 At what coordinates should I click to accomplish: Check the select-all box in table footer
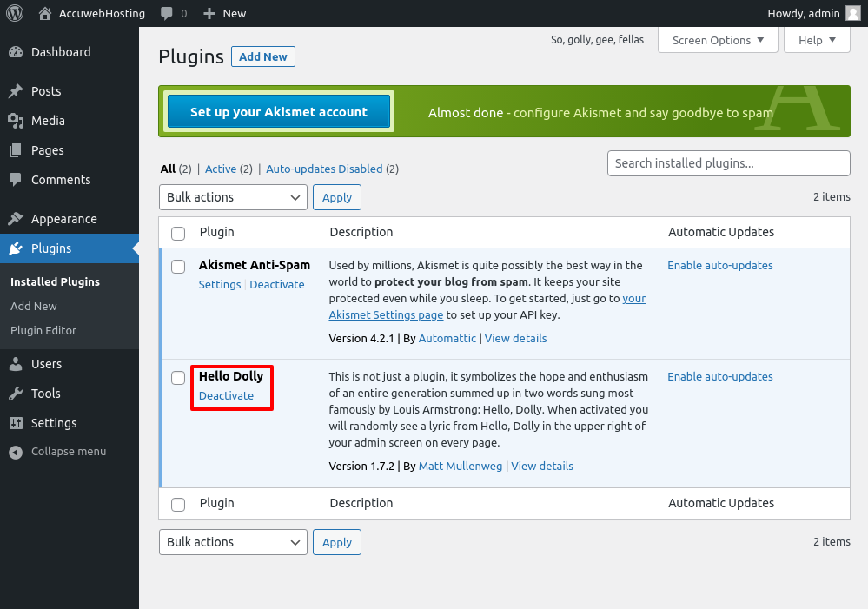click(x=178, y=505)
